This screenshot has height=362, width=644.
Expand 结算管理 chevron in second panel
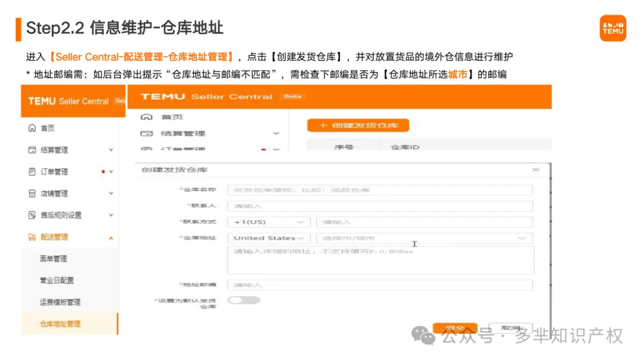(277, 134)
